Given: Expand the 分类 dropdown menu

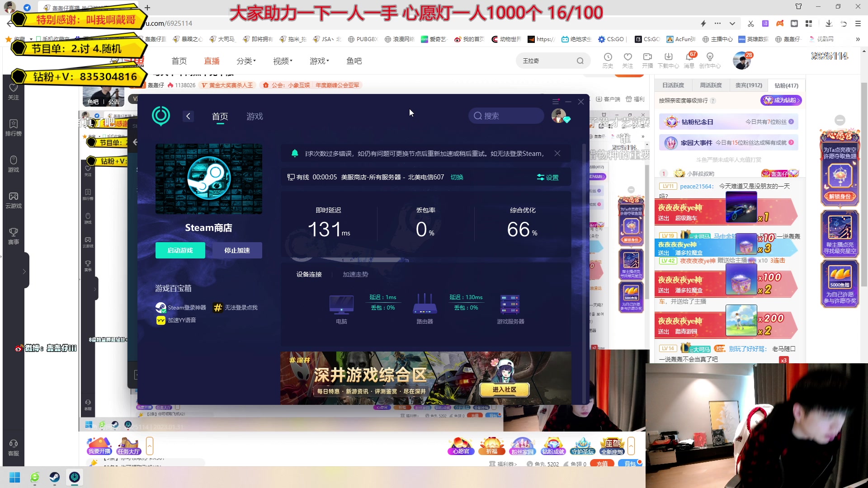Looking at the screenshot, I should tap(246, 61).
